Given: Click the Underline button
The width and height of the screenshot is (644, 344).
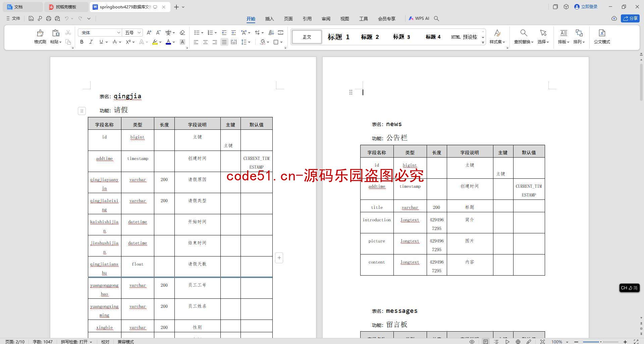Looking at the screenshot, I should (x=101, y=42).
